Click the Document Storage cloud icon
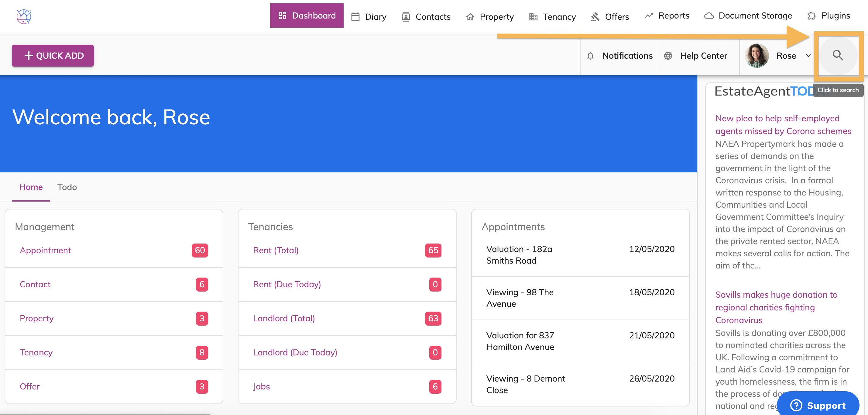Viewport: 868px width, 415px height. coord(708,16)
